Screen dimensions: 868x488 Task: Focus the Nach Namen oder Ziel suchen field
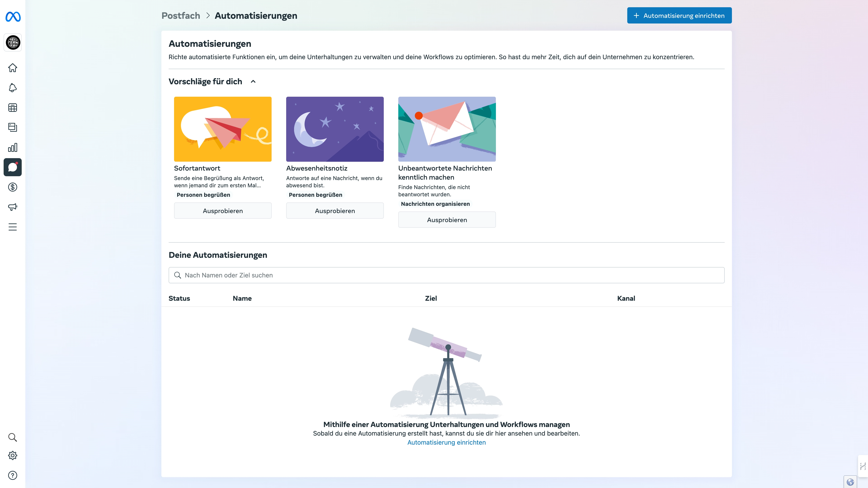click(446, 275)
